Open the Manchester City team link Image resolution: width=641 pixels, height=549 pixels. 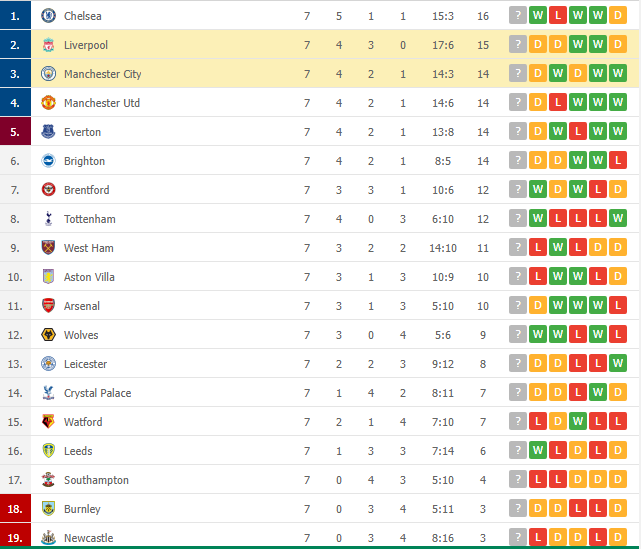pyautogui.click(x=103, y=74)
